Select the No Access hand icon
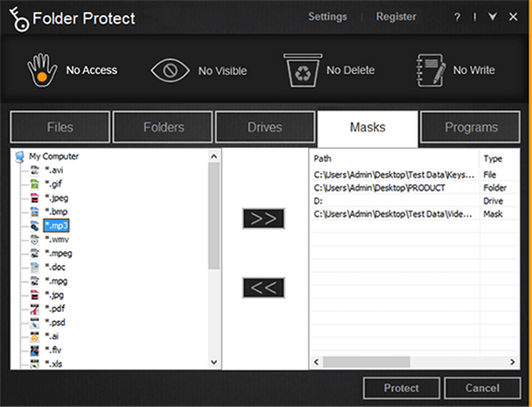The height and width of the screenshot is (407, 532). [x=42, y=70]
